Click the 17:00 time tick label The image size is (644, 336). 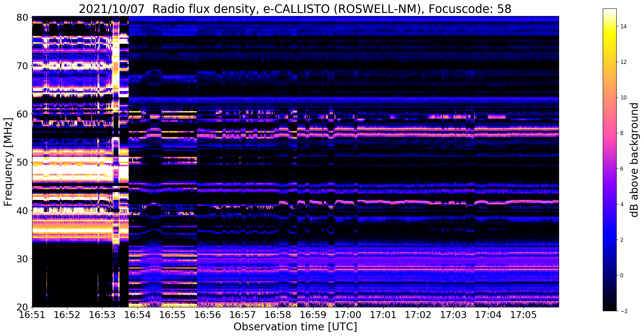tap(348, 315)
